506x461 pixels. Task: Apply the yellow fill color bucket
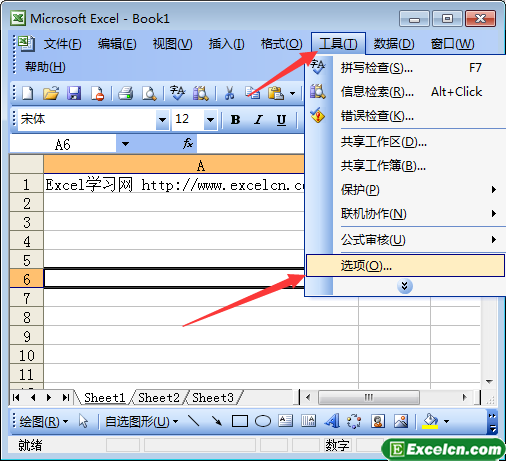coord(430,421)
